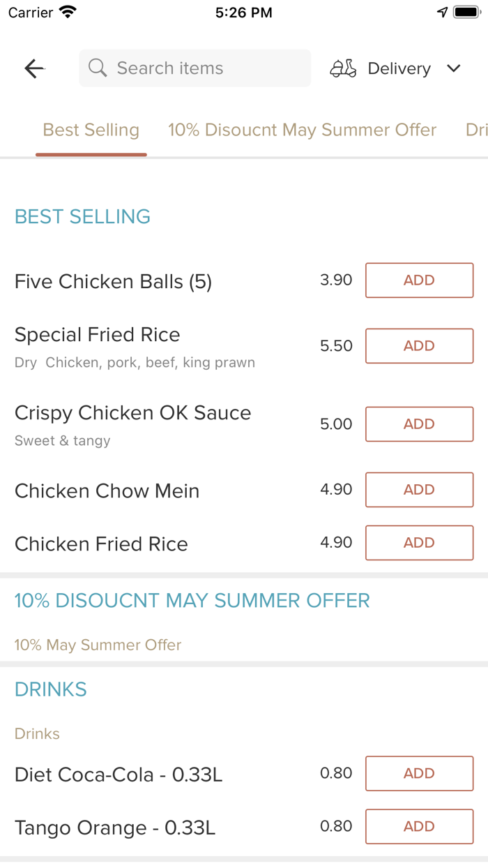Add Chicken Chow Mein to the order
The height and width of the screenshot is (868, 488).
click(x=418, y=489)
